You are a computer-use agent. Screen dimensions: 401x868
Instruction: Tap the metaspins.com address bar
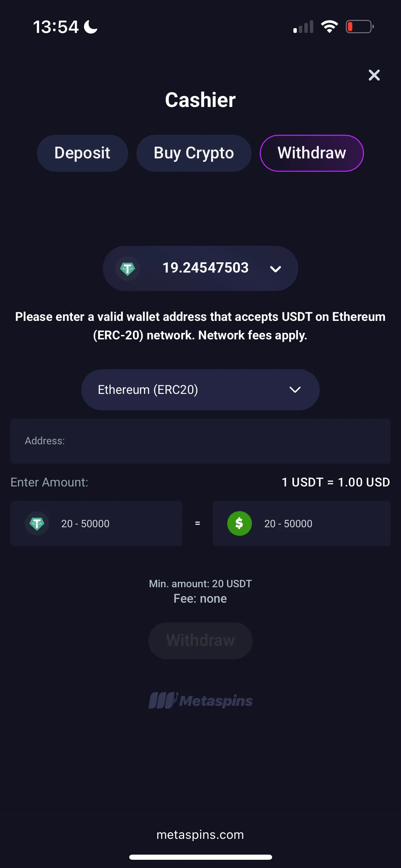[200, 835]
